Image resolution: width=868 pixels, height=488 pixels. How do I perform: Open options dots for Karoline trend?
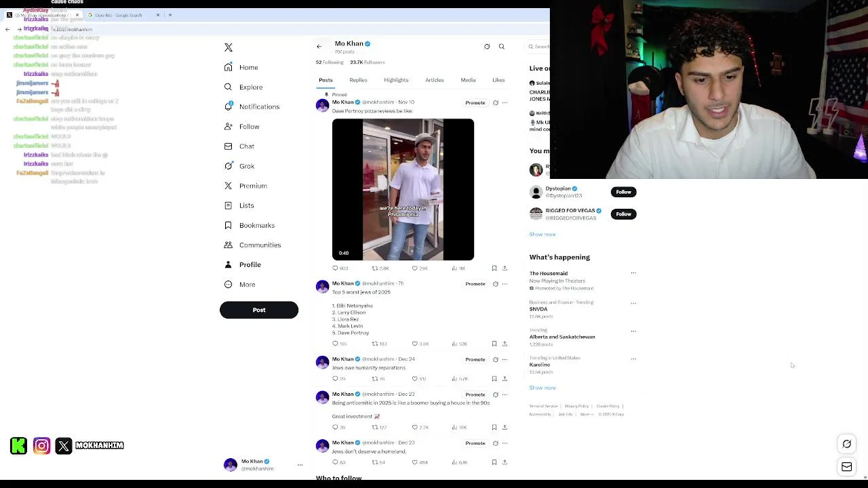click(x=633, y=359)
